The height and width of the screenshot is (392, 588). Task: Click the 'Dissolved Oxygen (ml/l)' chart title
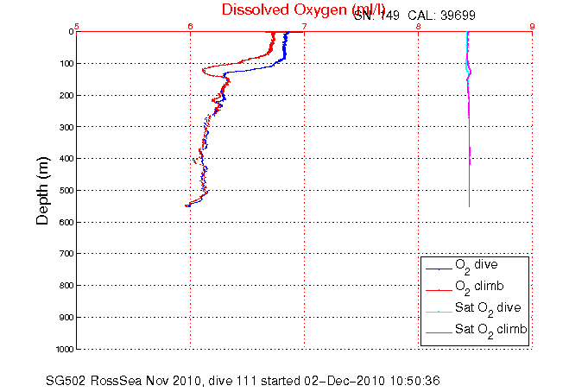coord(303,9)
